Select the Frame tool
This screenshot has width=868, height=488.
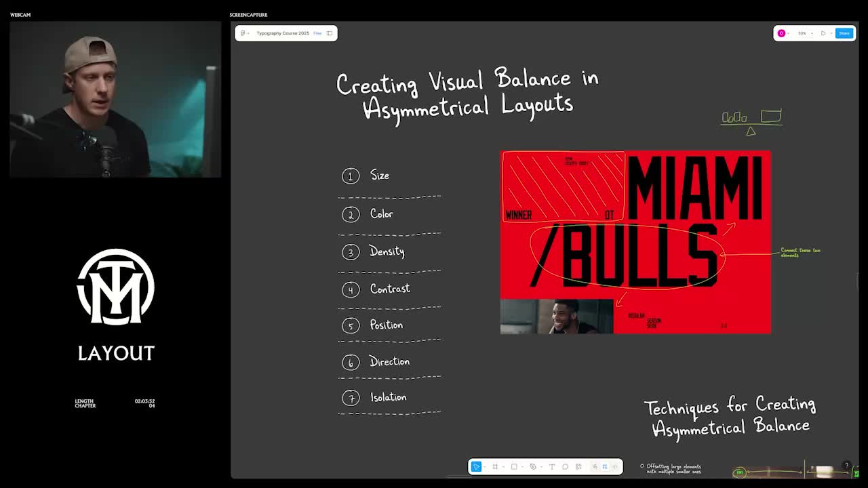point(495,466)
